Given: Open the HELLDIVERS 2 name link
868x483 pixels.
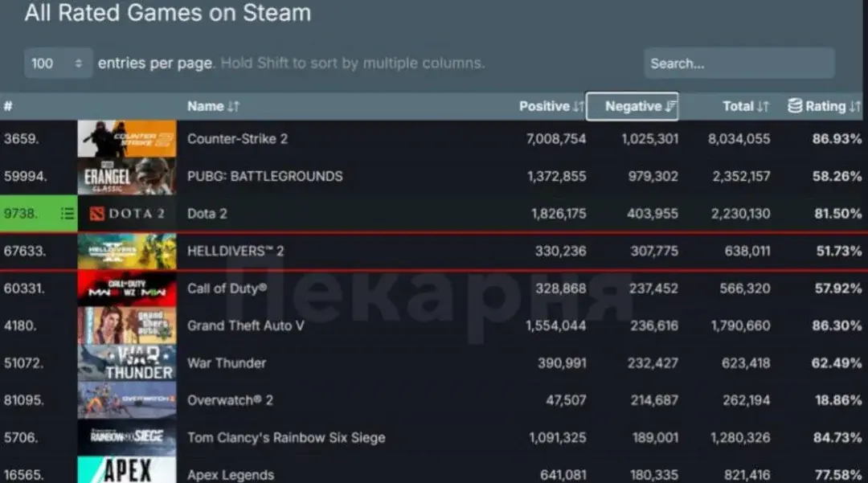Looking at the screenshot, I should pyautogui.click(x=235, y=252).
